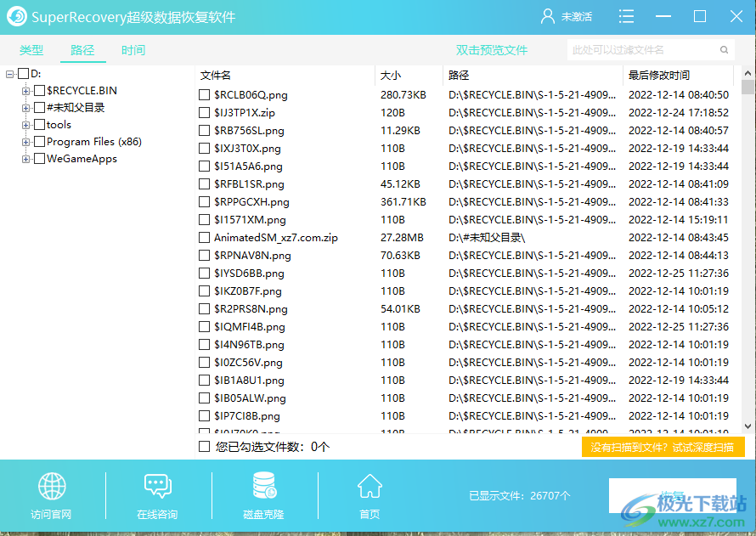Tick checkbox for $IJ3TP1X.zip
This screenshot has height=536, width=756.
click(205, 113)
